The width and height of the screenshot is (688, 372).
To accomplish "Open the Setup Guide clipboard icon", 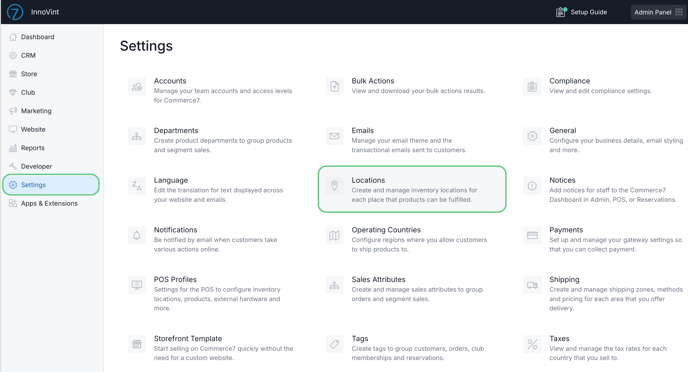I will click(x=561, y=12).
